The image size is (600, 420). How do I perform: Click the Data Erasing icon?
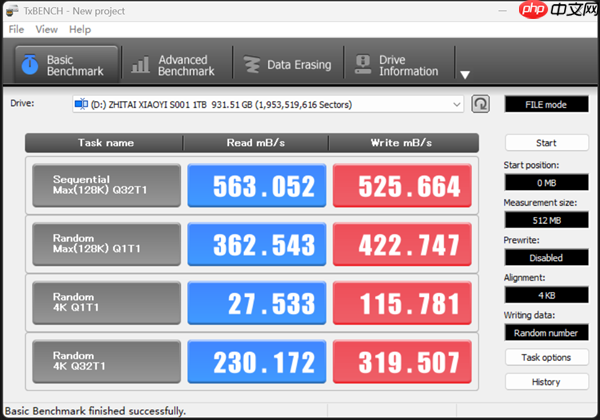250,65
